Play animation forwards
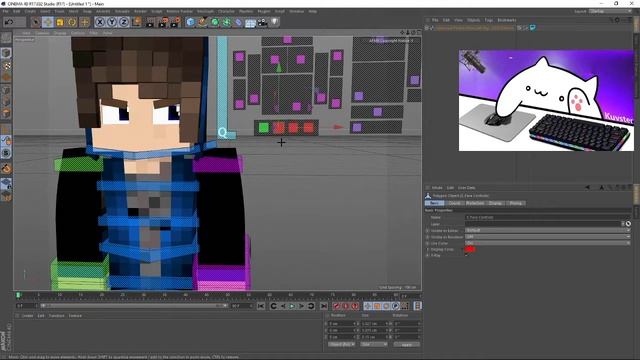 [x=292, y=306]
